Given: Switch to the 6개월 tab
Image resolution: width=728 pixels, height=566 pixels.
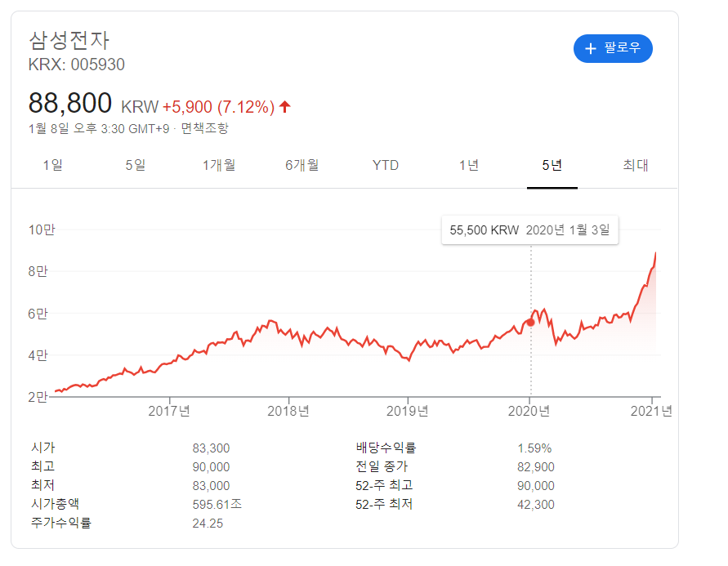Looking at the screenshot, I should [301, 165].
